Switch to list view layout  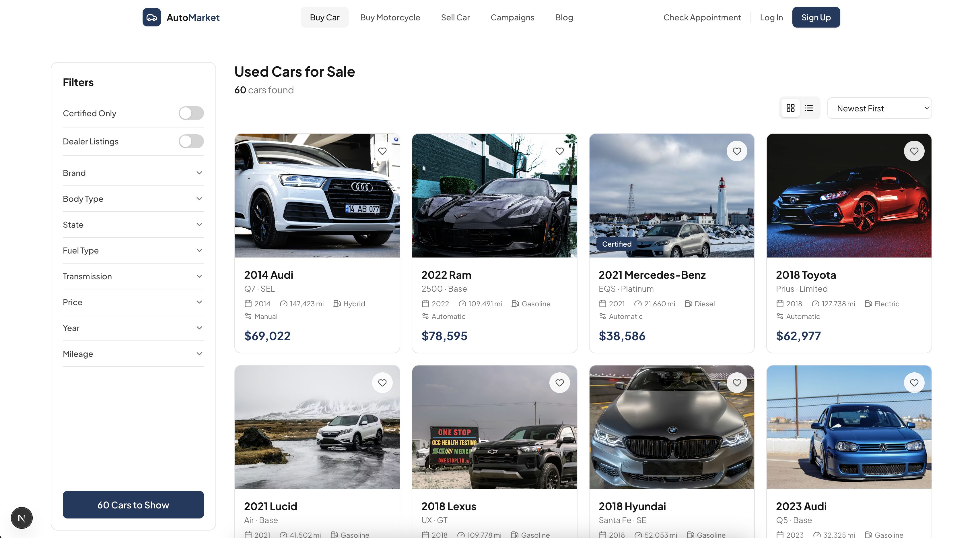[809, 108]
